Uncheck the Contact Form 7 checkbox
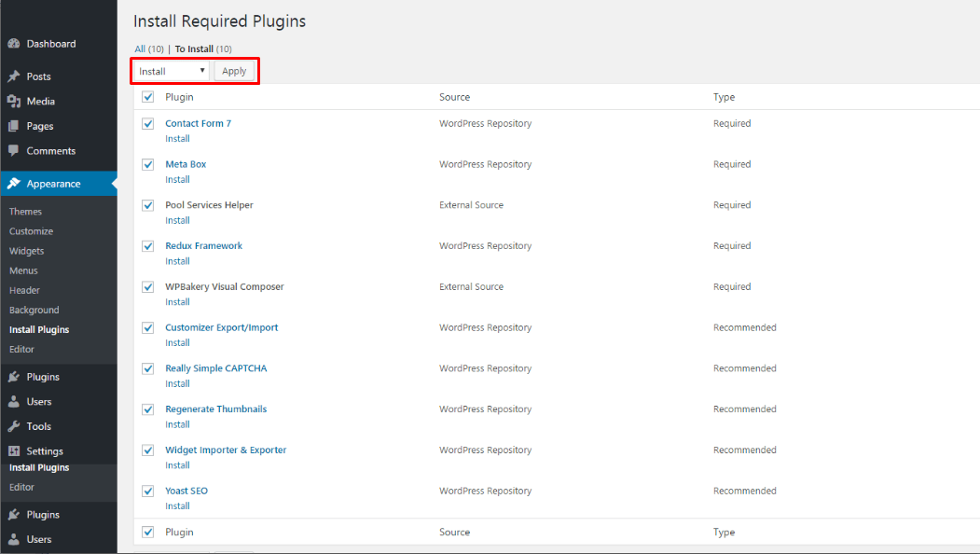This screenshot has height=554, width=980. coord(148,124)
